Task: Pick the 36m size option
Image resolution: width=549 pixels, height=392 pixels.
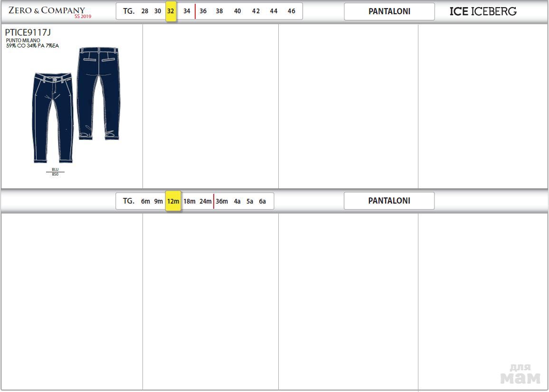Action: pyautogui.click(x=222, y=201)
